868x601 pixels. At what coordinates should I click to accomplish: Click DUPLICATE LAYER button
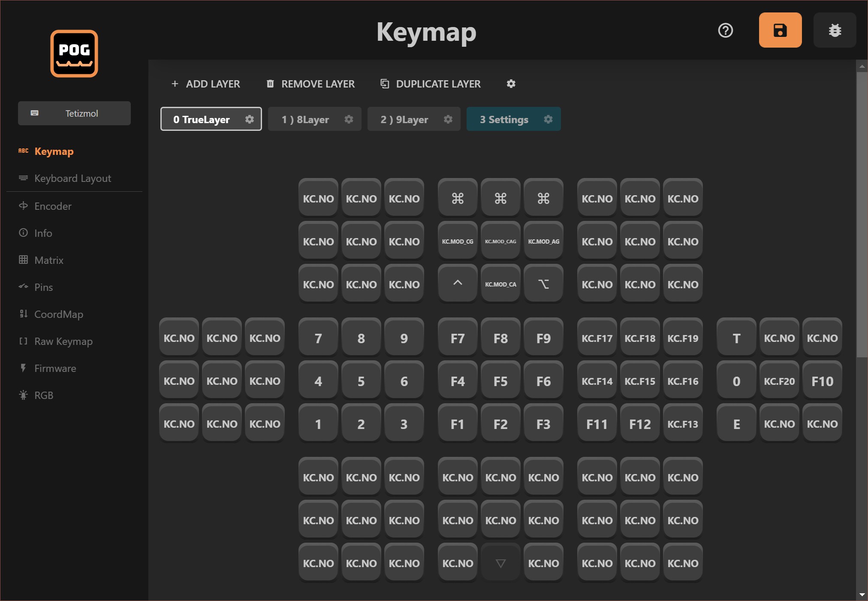point(431,84)
